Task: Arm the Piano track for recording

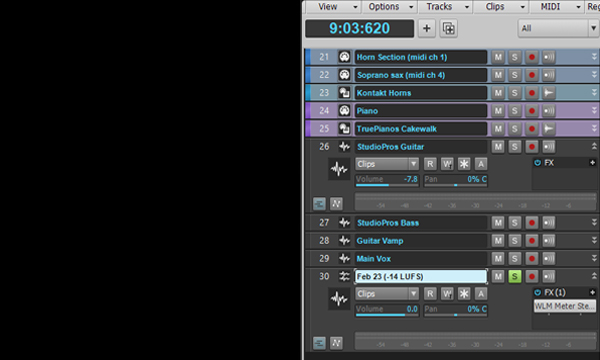Action: [532, 111]
